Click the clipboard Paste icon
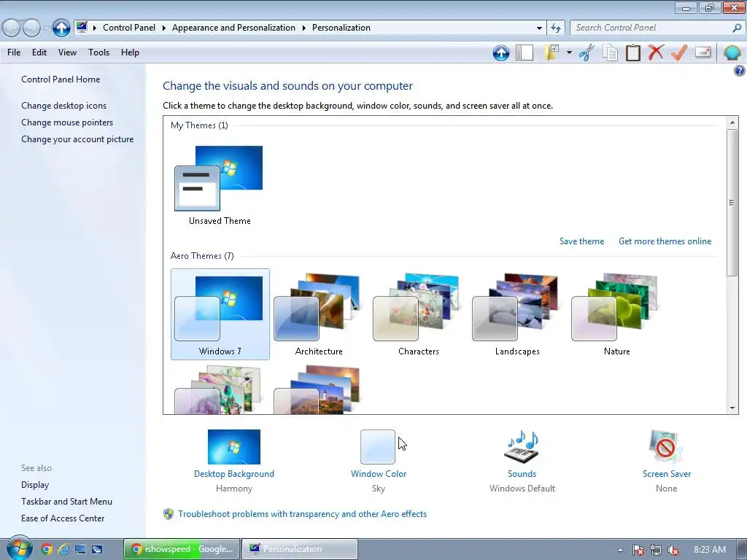The height and width of the screenshot is (560, 747). 632,52
